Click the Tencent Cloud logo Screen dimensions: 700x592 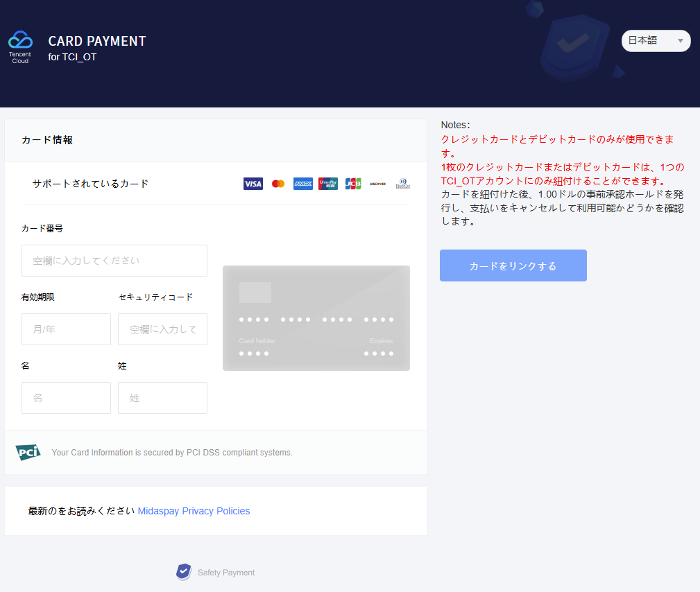pos(20,47)
